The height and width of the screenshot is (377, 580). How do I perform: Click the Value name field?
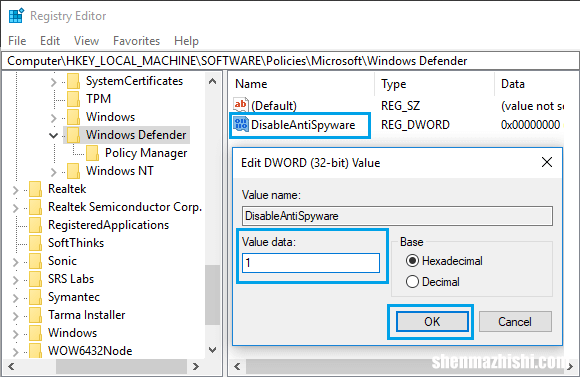pyautogui.click(x=397, y=216)
